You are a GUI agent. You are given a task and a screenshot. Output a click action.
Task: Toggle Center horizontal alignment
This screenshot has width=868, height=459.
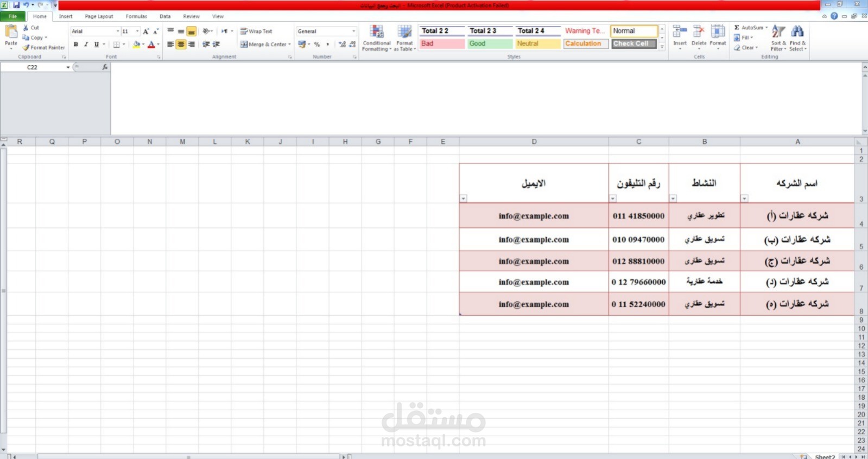coord(181,44)
